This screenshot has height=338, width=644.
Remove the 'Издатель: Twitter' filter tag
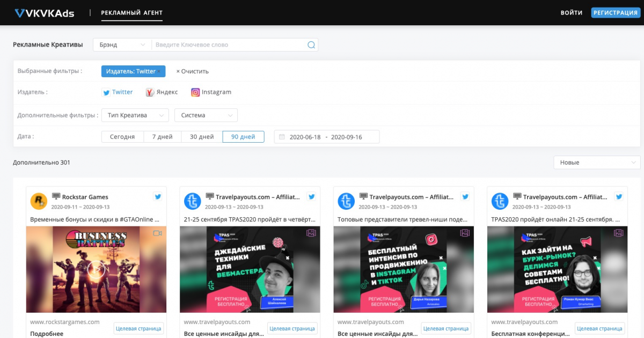click(x=159, y=71)
